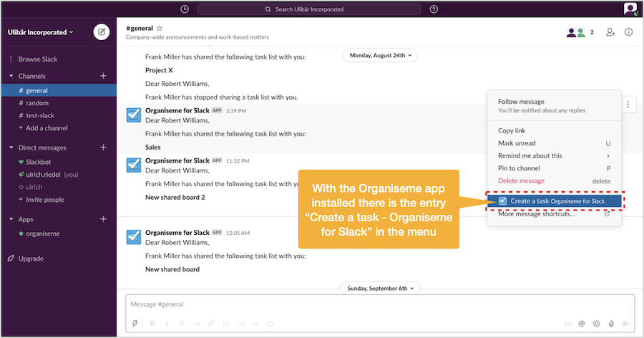The image size is (644, 338).
Task: Open Organiseme avatar on 12:05 AM message
Action: click(x=134, y=237)
